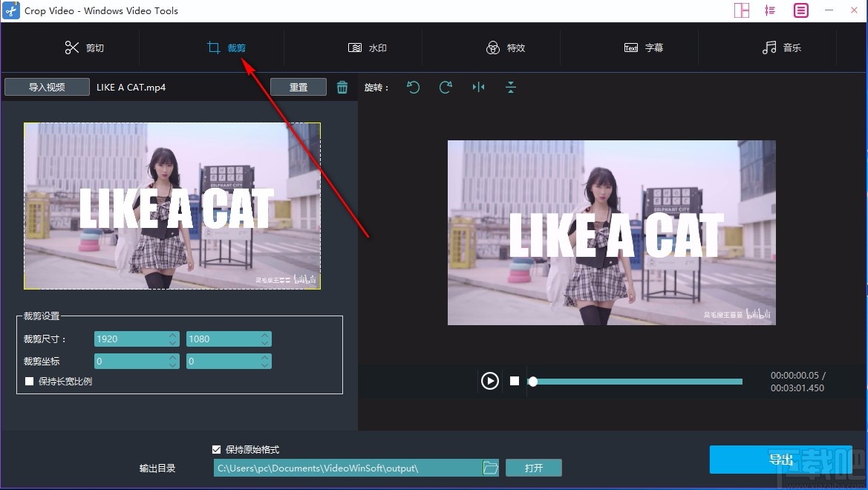Image resolution: width=868 pixels, height=490 pixels.
Task: Flip the video vertically
Action: (x=510, y=87)
